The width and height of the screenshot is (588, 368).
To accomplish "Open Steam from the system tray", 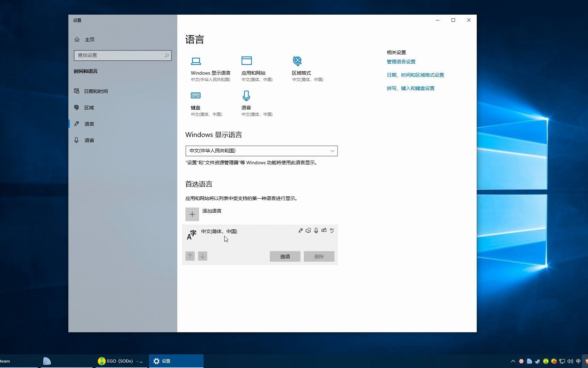I will tap(538, 361).
